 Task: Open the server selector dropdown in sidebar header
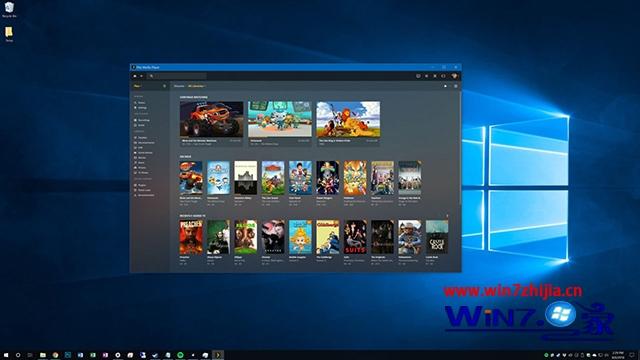[x=138, y=86]
